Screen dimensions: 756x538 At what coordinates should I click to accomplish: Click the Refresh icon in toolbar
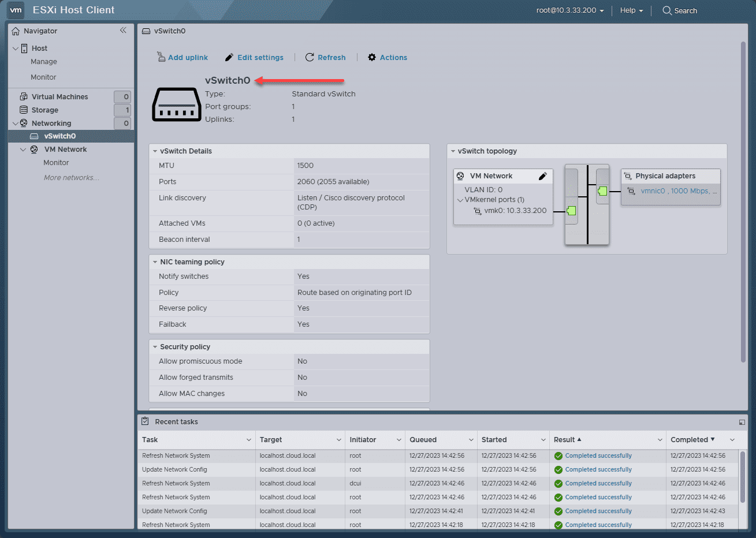point(310,57)
